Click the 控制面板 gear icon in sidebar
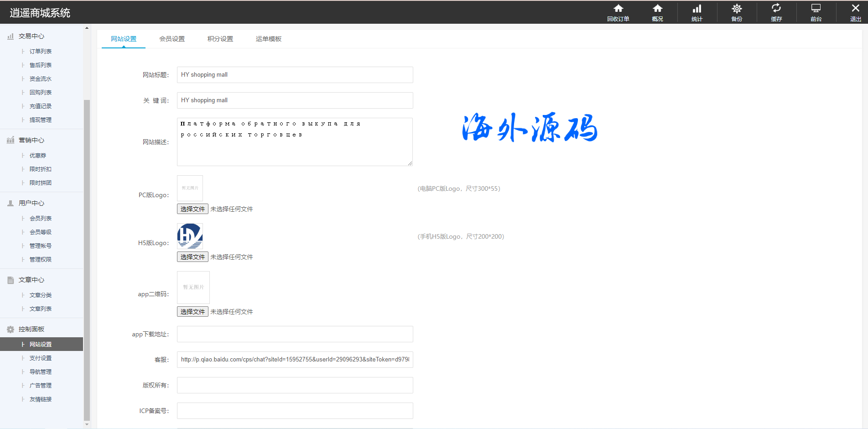868x429 pixels. pos(10,329)
